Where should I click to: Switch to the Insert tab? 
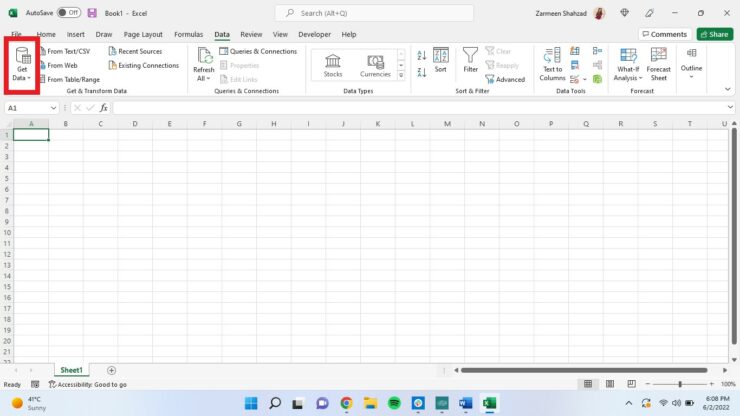[x=76, y=34]
